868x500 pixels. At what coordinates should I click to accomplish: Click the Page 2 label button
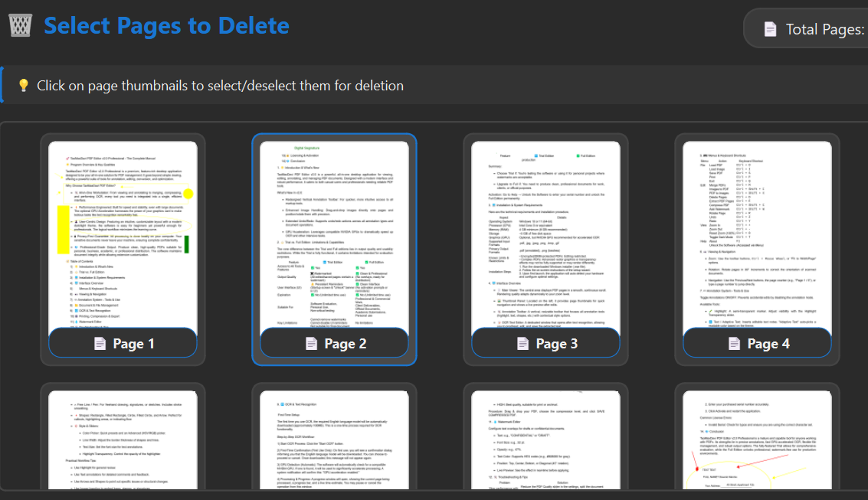pyautogui.click(x=334, y=344)
